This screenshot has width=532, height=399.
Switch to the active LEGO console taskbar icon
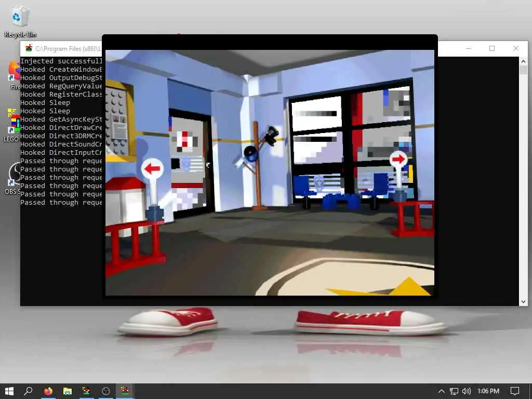(x=125, y=391)
